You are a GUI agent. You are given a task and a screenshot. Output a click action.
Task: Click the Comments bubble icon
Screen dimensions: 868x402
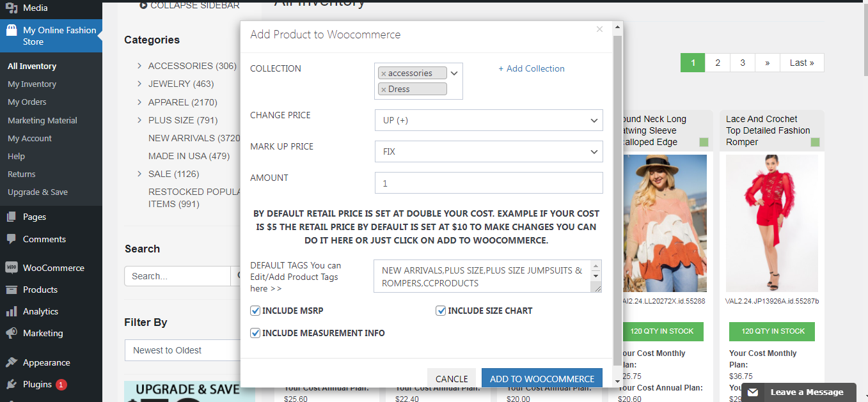coord(11,239)
